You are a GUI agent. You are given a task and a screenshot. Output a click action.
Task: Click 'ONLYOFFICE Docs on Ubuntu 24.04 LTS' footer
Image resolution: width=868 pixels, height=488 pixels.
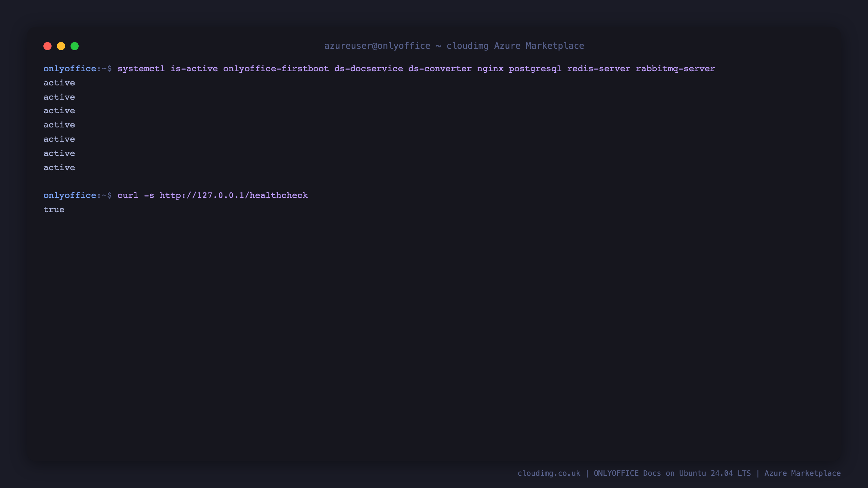[672, 473]
